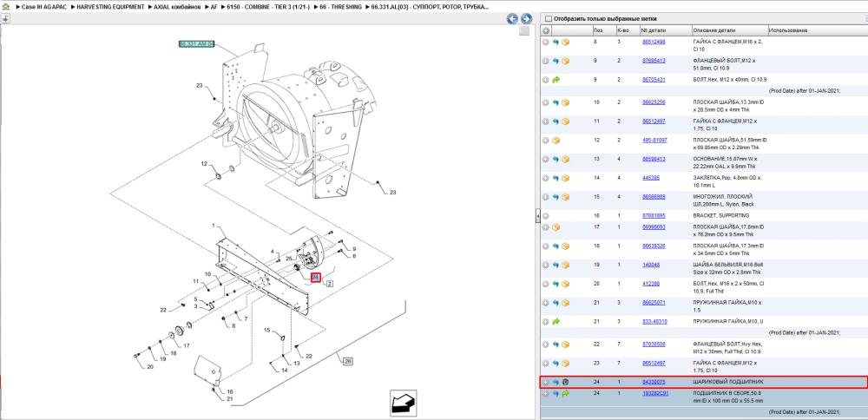Expand the row for part 87695413
This screenshot has height=420, width=868.
point(546,61)
